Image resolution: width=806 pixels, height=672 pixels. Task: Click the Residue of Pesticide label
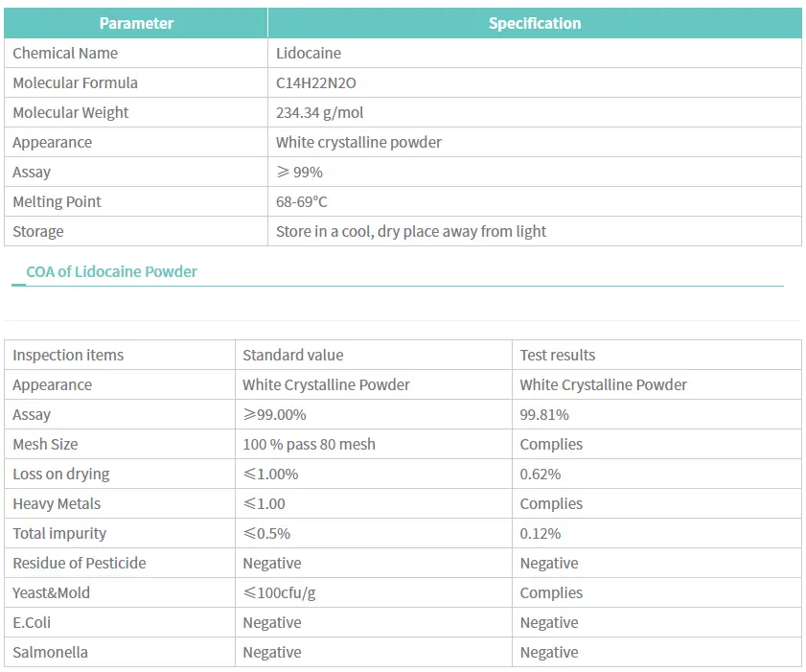coord(80,563)
